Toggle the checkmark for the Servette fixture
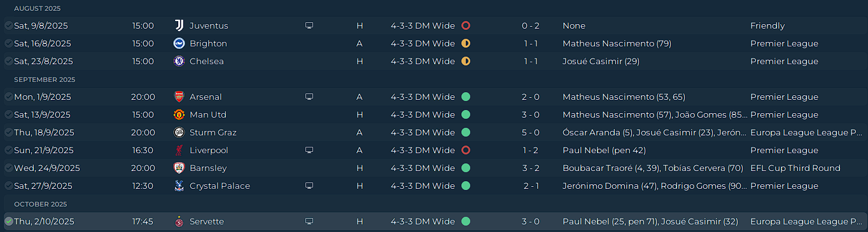This screenshot has width=868, height=232. point(8,222)
